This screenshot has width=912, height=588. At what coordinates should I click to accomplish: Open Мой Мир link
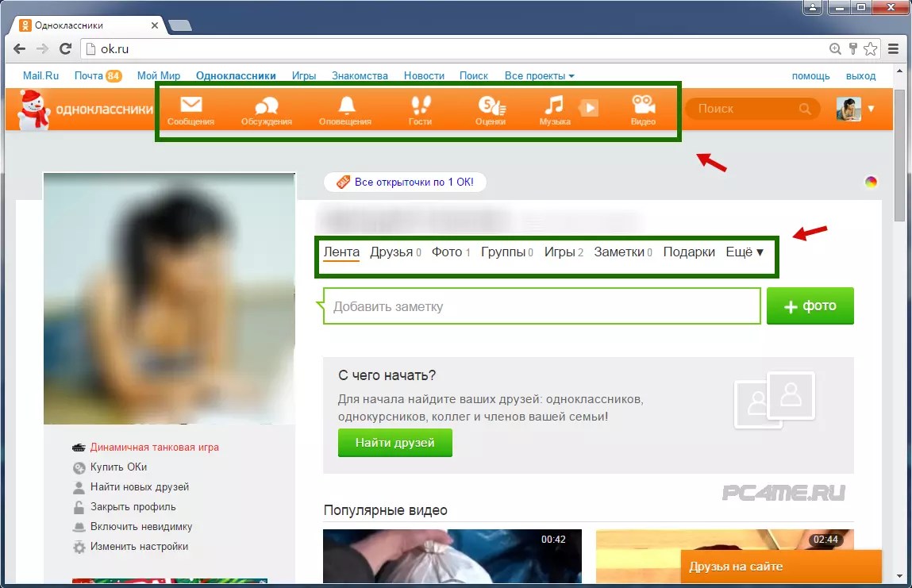pos(159,75)
